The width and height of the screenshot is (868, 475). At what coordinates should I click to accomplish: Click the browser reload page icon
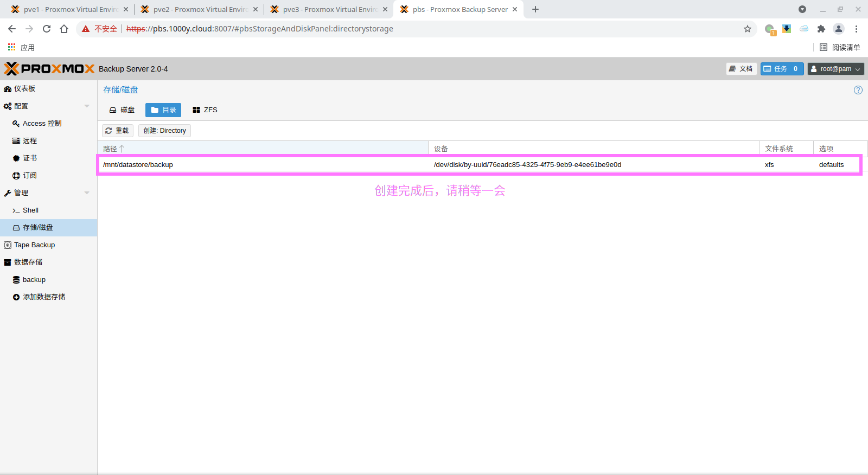click(47, 29)
